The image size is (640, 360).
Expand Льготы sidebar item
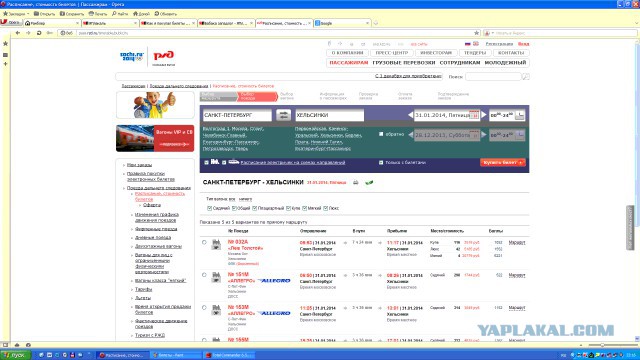(143, 298)
